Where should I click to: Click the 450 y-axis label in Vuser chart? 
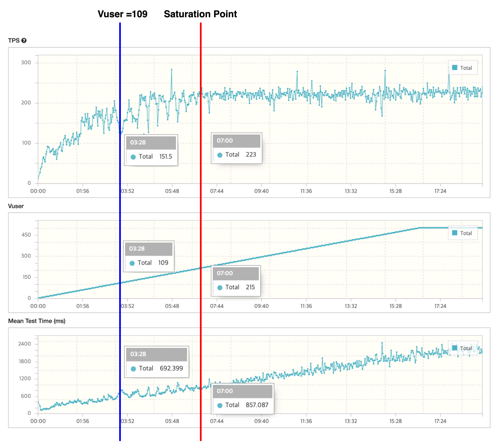point(26,235)
